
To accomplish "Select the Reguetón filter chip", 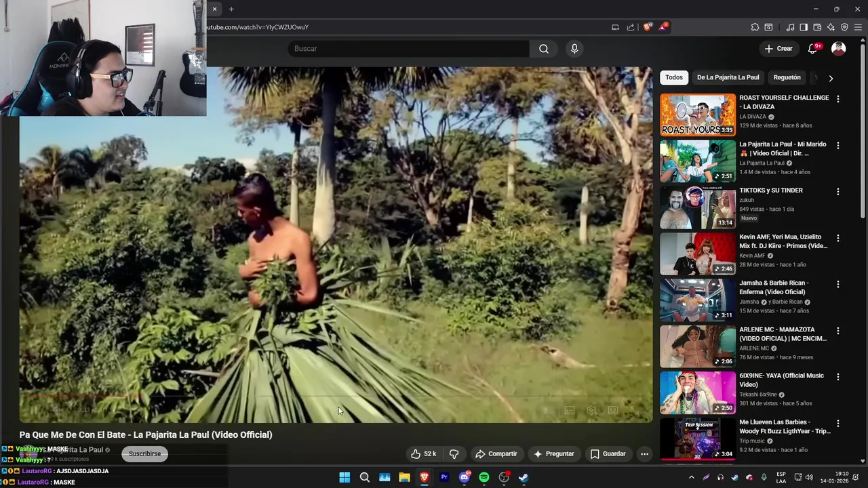I will point(787,77).
